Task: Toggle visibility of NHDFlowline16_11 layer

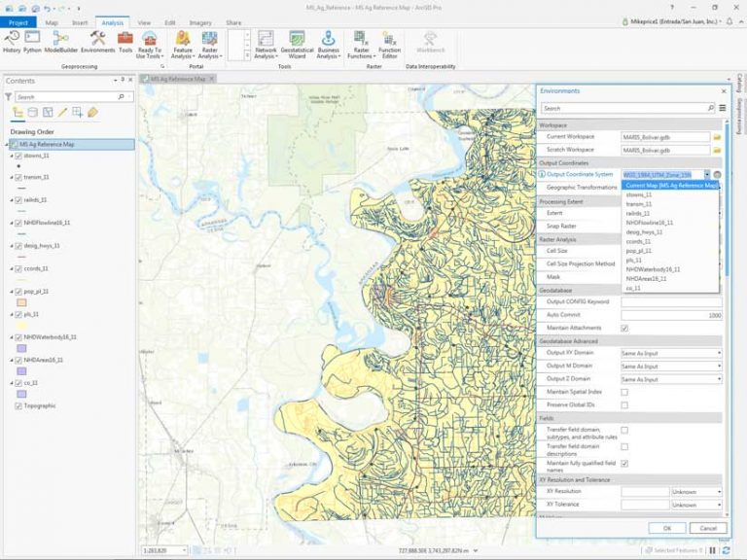Action: click(18, 223)
